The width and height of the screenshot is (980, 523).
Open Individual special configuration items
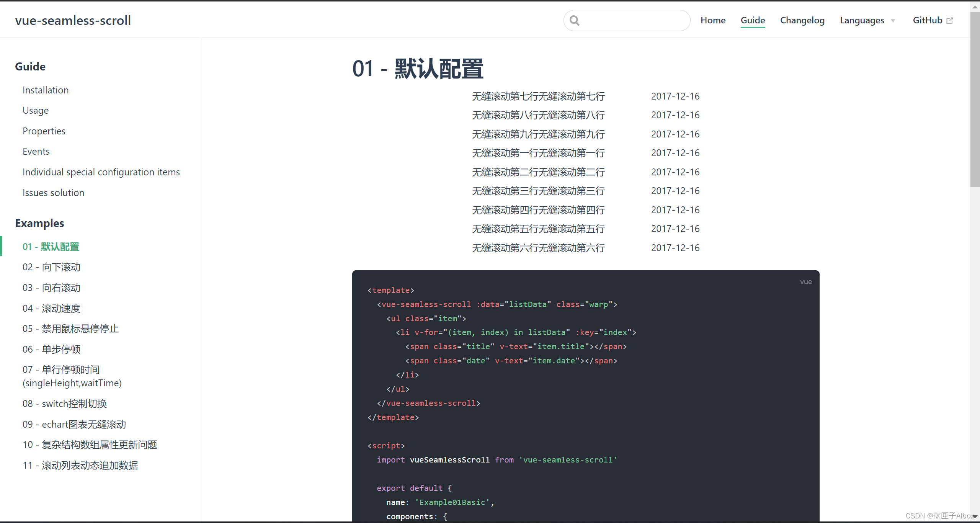tap(101, 172)
